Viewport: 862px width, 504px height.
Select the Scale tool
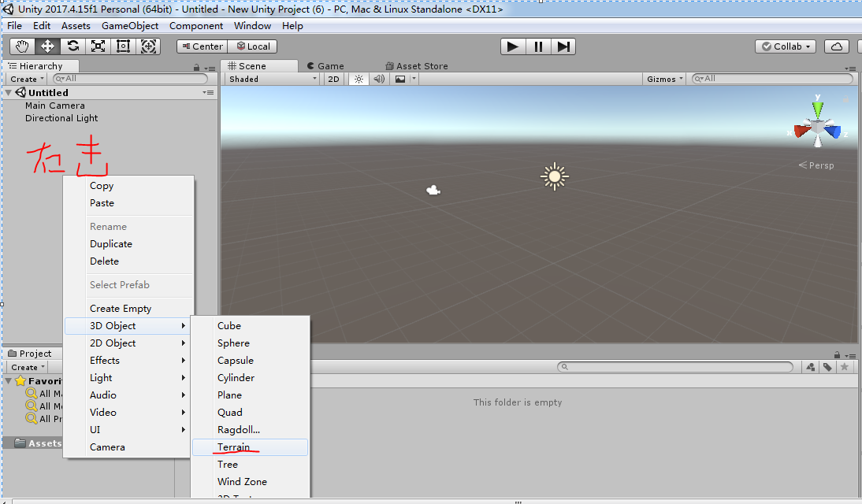pyautogui.click(x=98, y=46)
